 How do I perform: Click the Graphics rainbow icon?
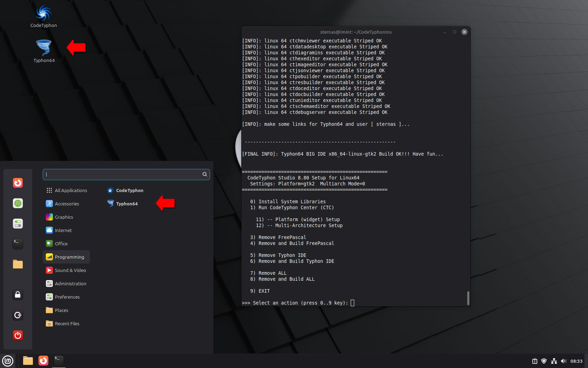click(x=49, y=217)
